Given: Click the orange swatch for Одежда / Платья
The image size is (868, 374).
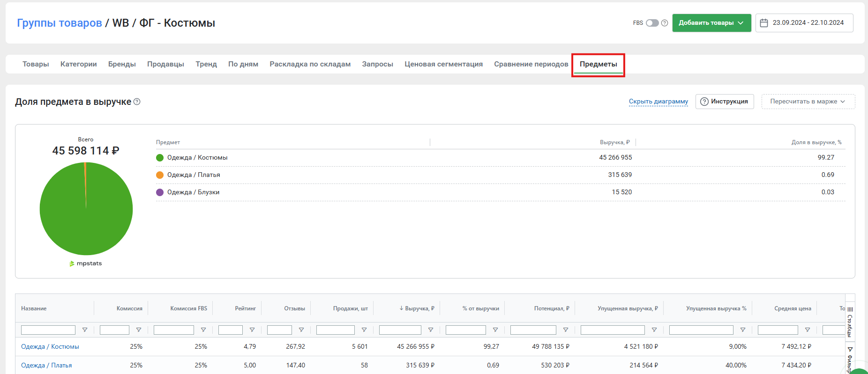Looking at the screenshot, I should click(x=160, y=175).
